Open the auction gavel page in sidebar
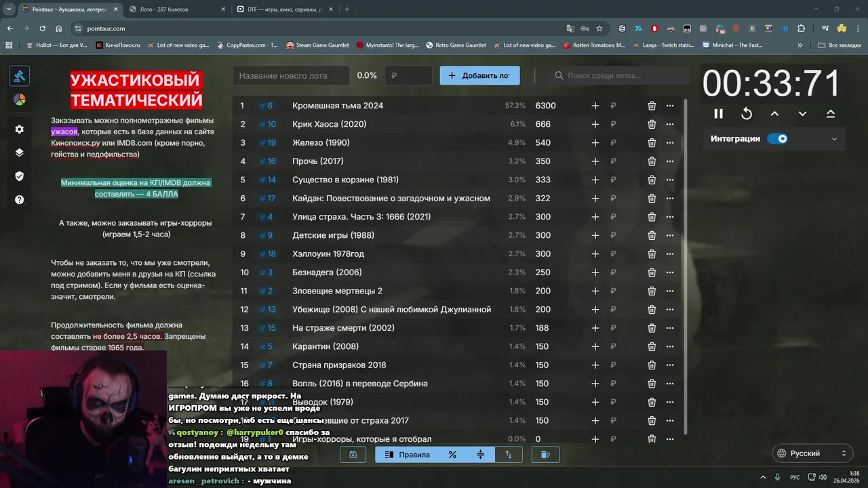Image resolution: width=868 pixels, height=488 pixels. pyautogui.click(x=19, y=76)
